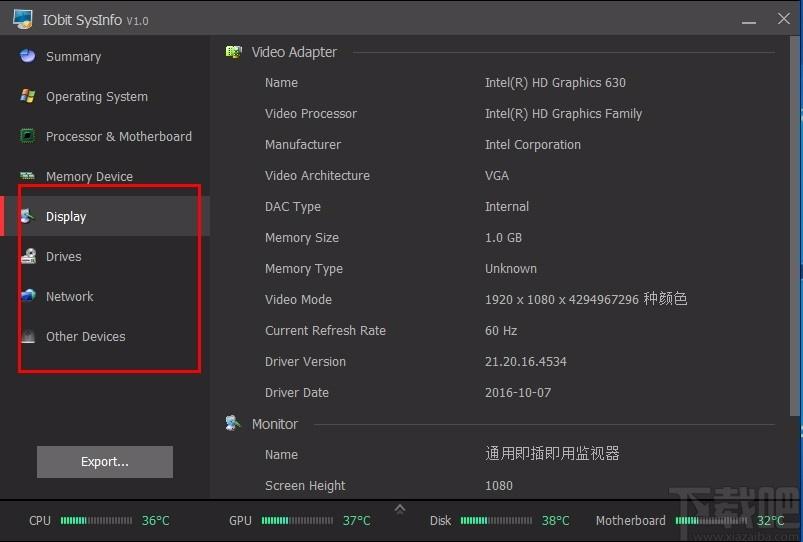Click the Driver Version label
The height and width of the screenshot is (542, 803).
pyautogui.click(x=305, y=362)
